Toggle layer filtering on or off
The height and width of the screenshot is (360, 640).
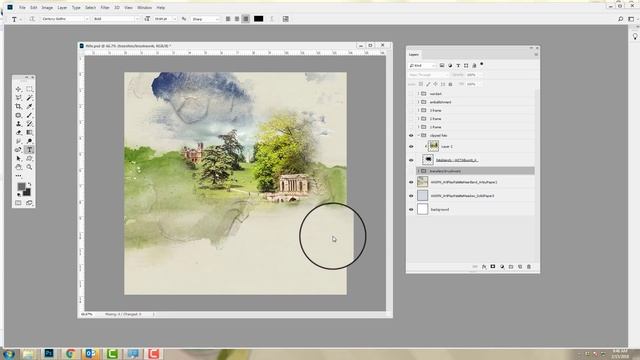pos(482,64)
